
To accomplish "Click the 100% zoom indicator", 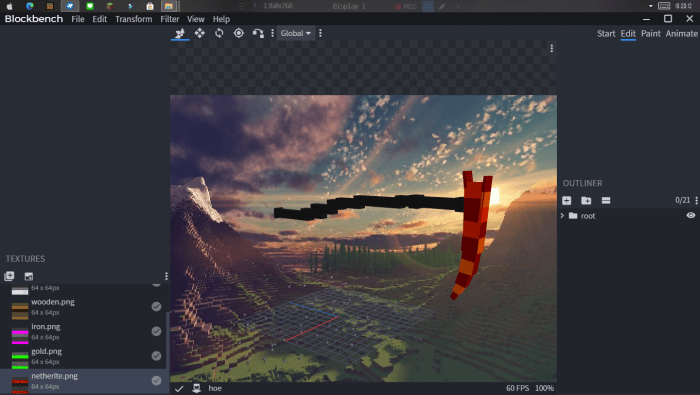I will point(544,388).
